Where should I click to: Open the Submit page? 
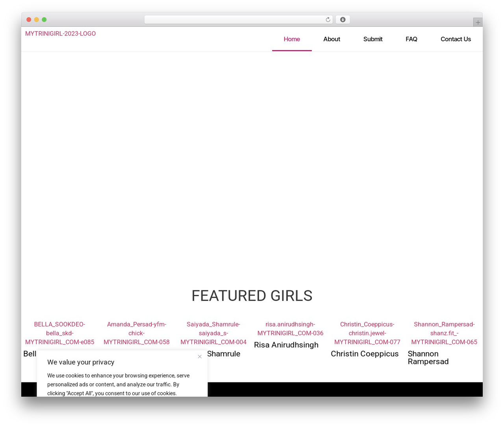pyautogui.click(x=373, y=39)
